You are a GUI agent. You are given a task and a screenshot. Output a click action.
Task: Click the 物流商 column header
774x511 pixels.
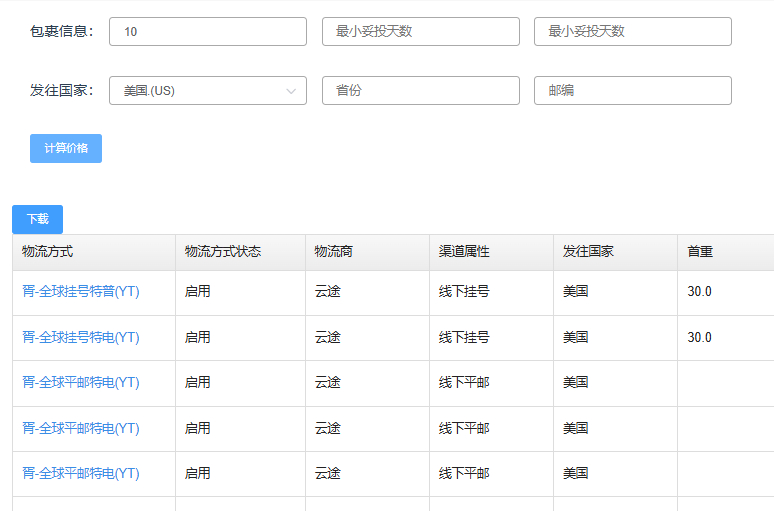(x=333, y=252)
